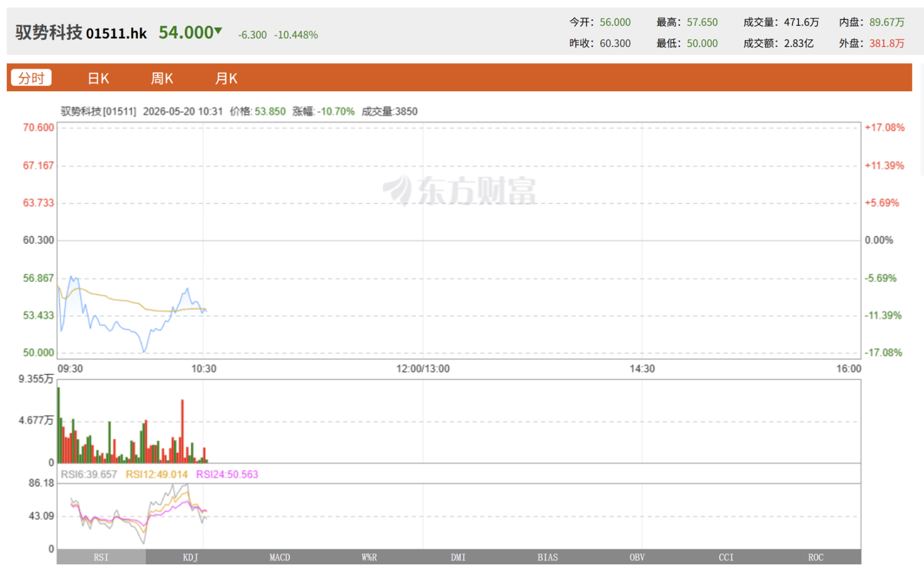Select the W%R indicator tab
Image resolution: width=924 pixels, height=571 pixels.
[x=369, y=557]
